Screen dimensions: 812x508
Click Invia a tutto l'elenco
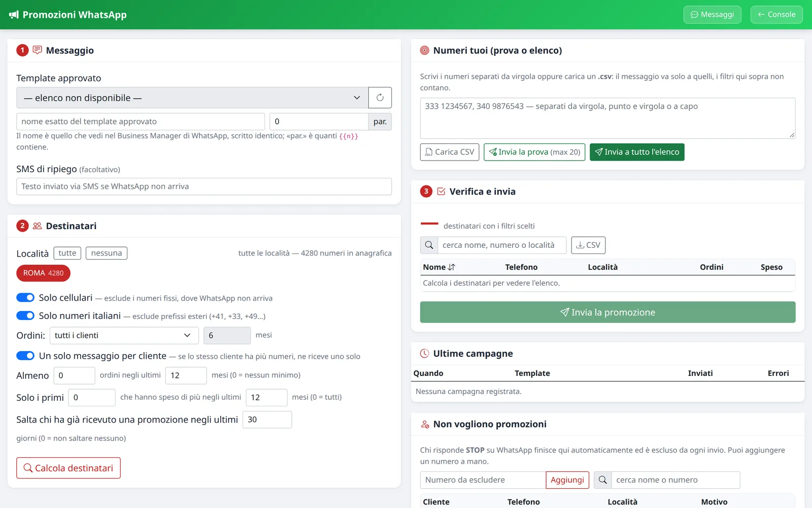coord(637,152)
